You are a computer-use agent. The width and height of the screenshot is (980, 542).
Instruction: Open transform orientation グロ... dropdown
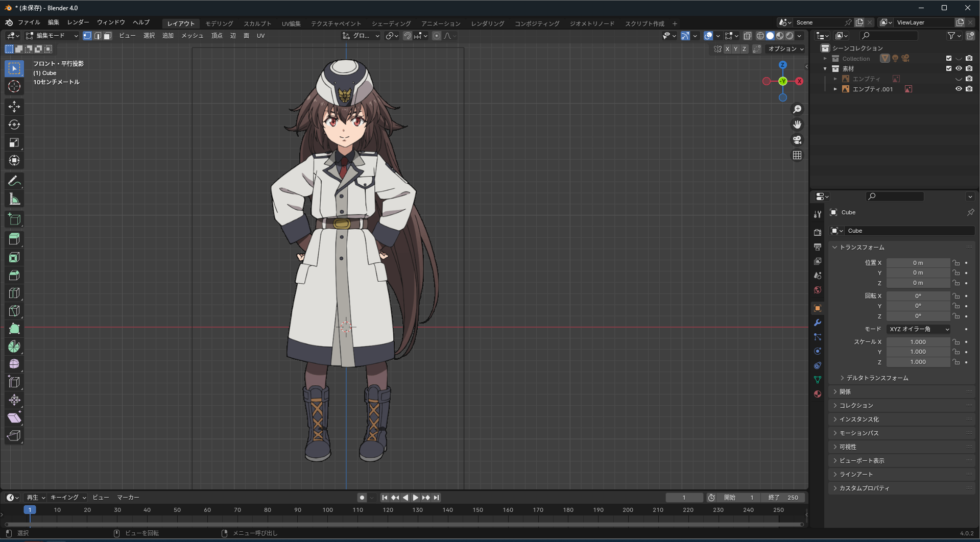[x=361, y=36]
